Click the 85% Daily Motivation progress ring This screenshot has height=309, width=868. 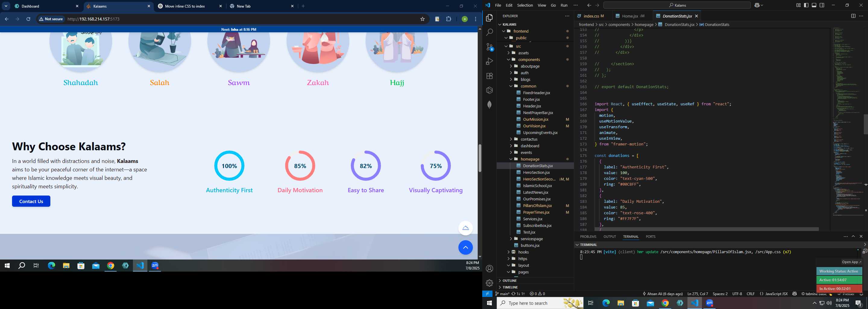coord(300,166)
